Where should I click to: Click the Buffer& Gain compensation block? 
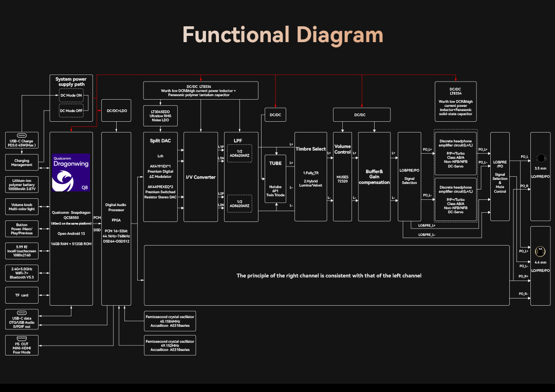[375, 177]
